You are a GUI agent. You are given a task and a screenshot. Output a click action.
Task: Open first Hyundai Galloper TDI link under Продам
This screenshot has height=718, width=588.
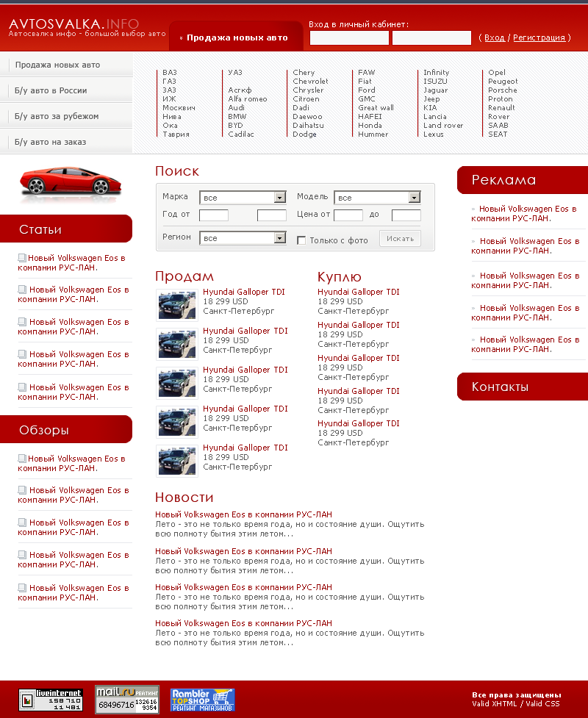(243, 292)
